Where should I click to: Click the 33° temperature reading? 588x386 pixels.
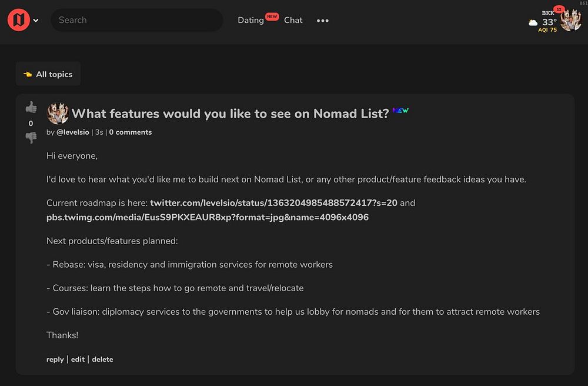click(549, 22)
